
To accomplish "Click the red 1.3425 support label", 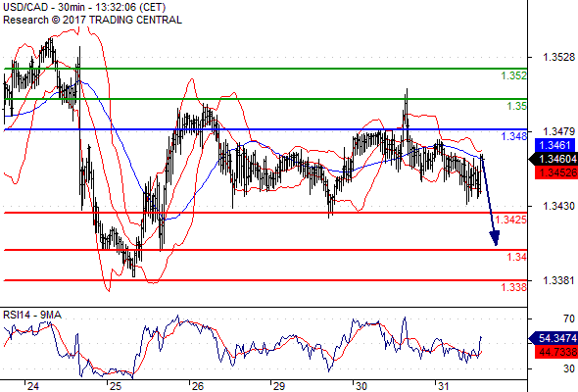I will (511, 220).
